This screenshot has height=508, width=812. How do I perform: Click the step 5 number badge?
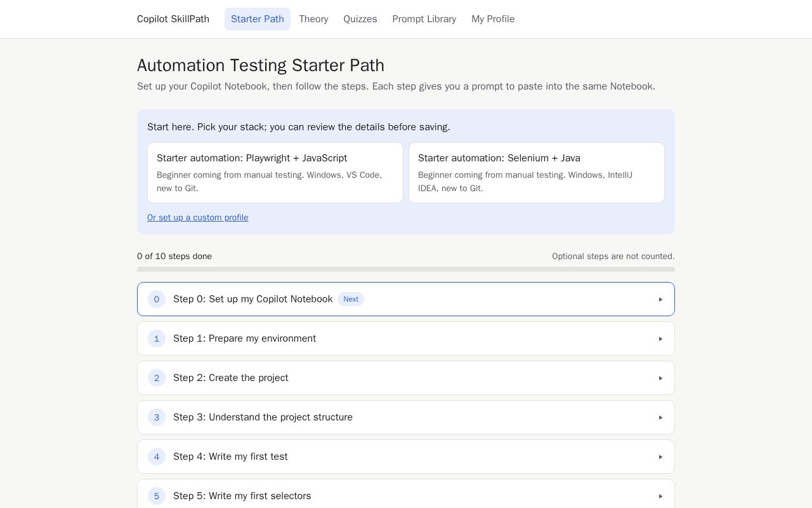pyautogui.click(x=157, y=496)
